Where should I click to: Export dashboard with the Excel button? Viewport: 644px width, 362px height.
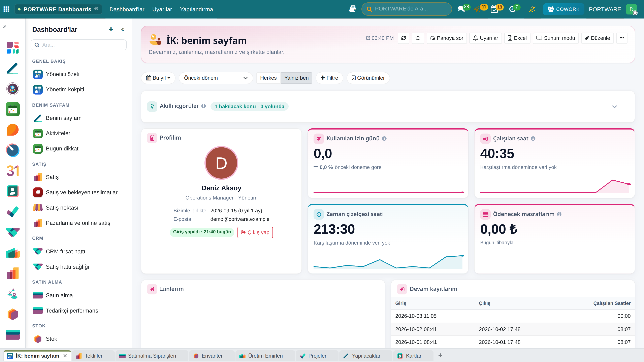(517, 38)
